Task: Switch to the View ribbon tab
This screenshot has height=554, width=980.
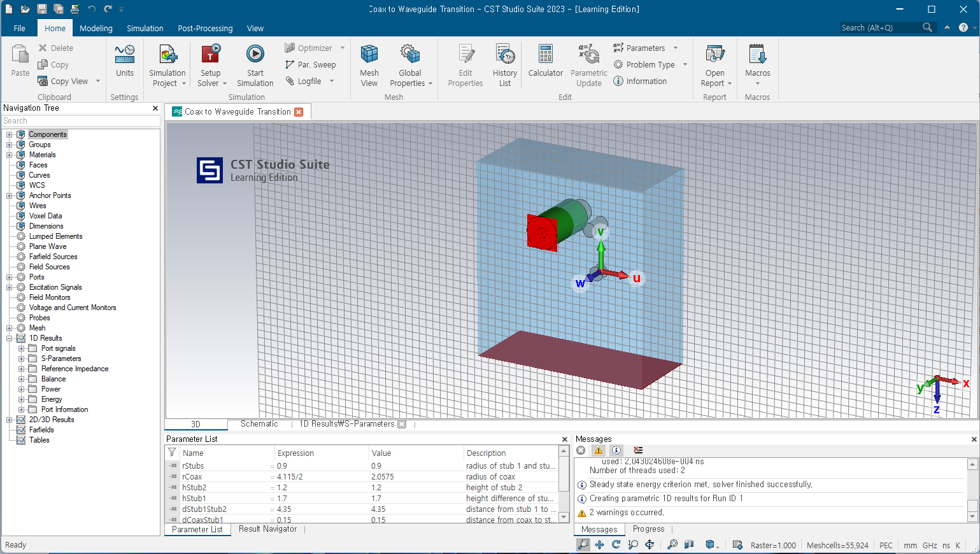Action: click(255, 28)
